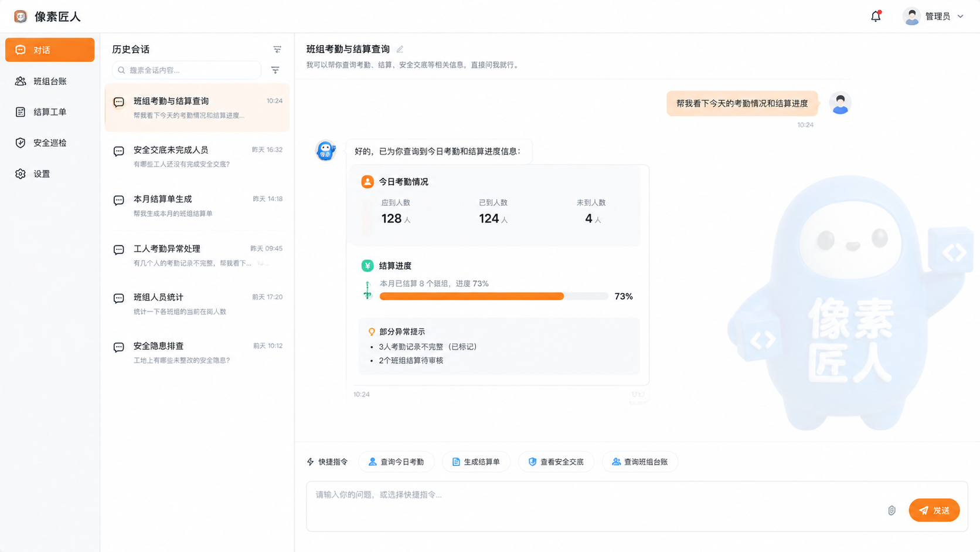Click the filter icon beside 历史会话
Screen dimensions: 980x552
(277, 49)
